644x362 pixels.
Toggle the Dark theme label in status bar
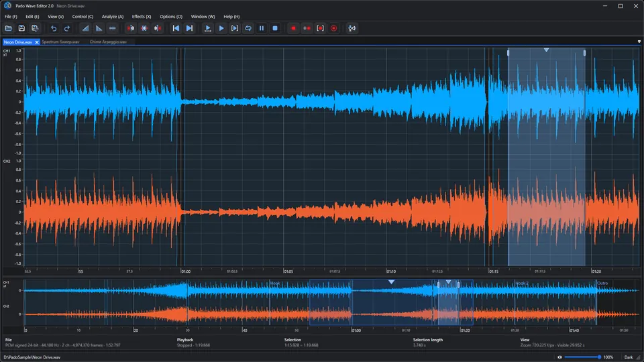(629, 357)
